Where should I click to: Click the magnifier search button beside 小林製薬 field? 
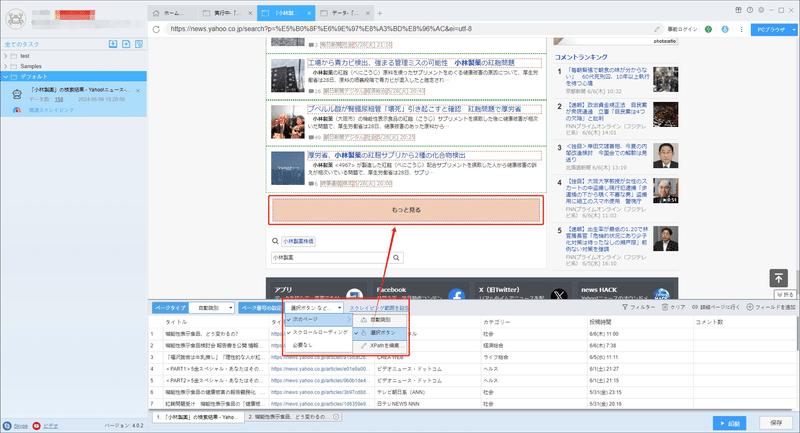pyautogui.click(x=396, y=258)
